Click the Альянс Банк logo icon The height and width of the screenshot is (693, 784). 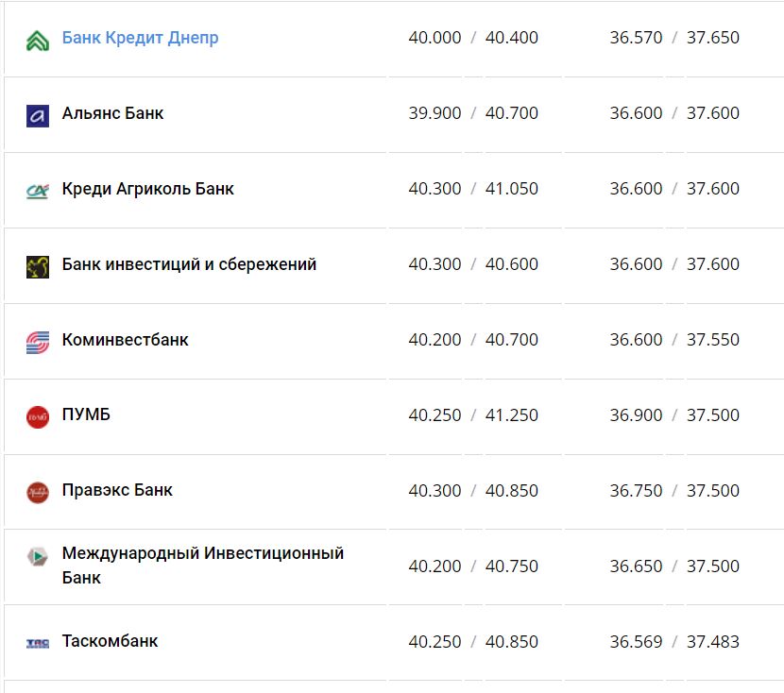(38, 115)
